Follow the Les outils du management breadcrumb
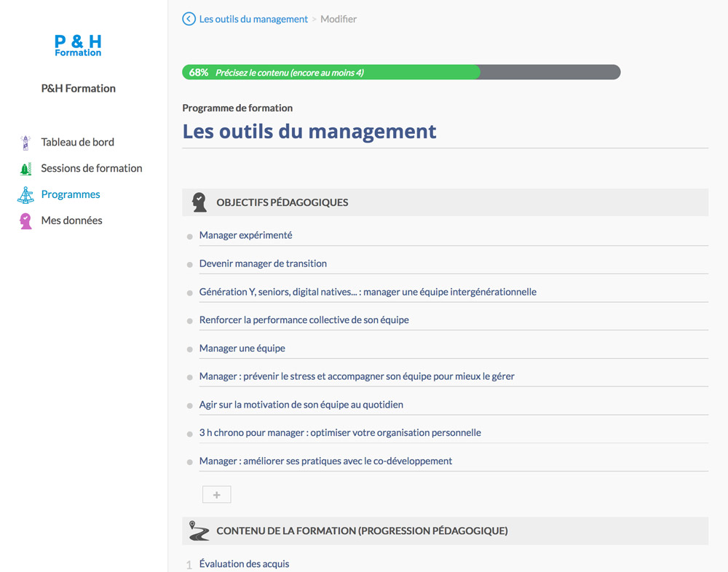The height and width of the screenshot is (572, 728). coord(253,19)
